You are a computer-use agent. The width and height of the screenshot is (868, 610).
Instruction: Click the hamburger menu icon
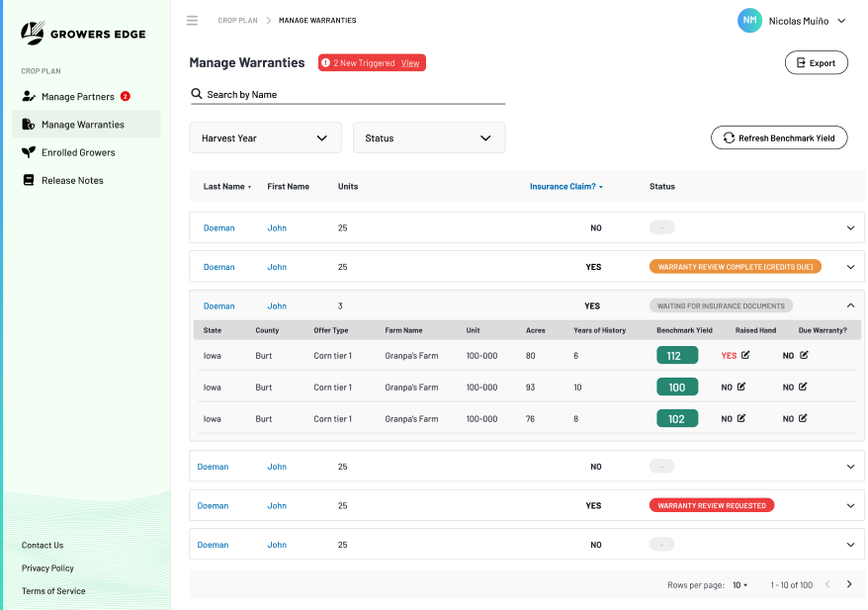(192, 21)
